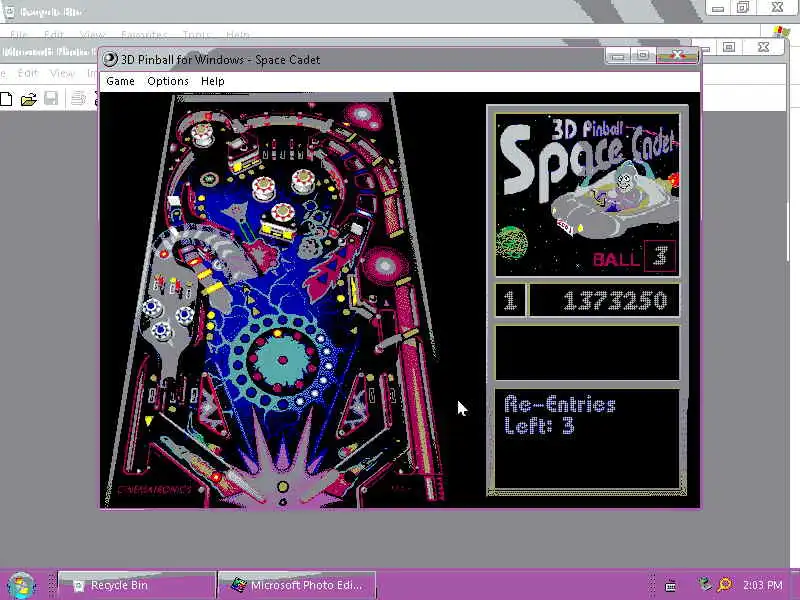Click the Recycle Bin window title icon

9,11
